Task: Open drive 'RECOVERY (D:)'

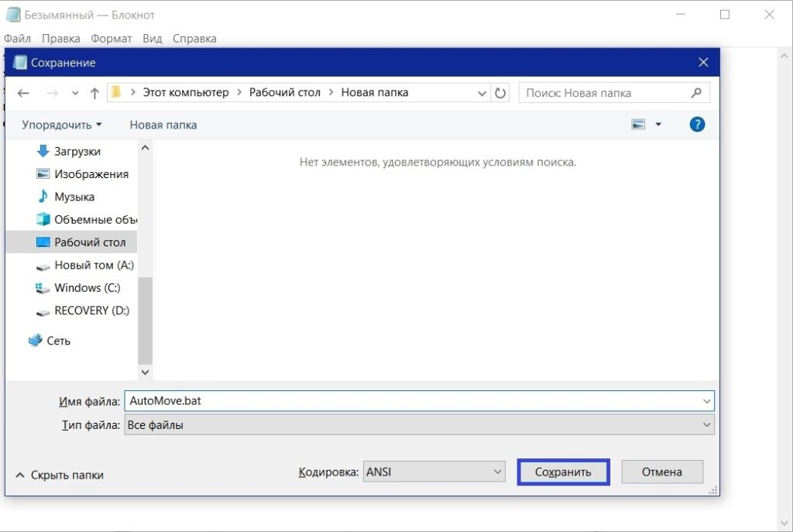Action: (92, 311)
